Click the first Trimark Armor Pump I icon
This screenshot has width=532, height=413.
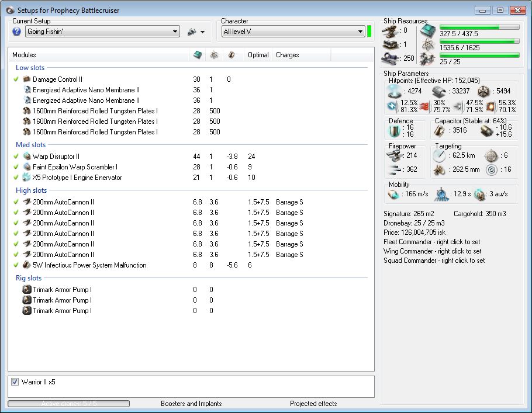tap(27, 289)
